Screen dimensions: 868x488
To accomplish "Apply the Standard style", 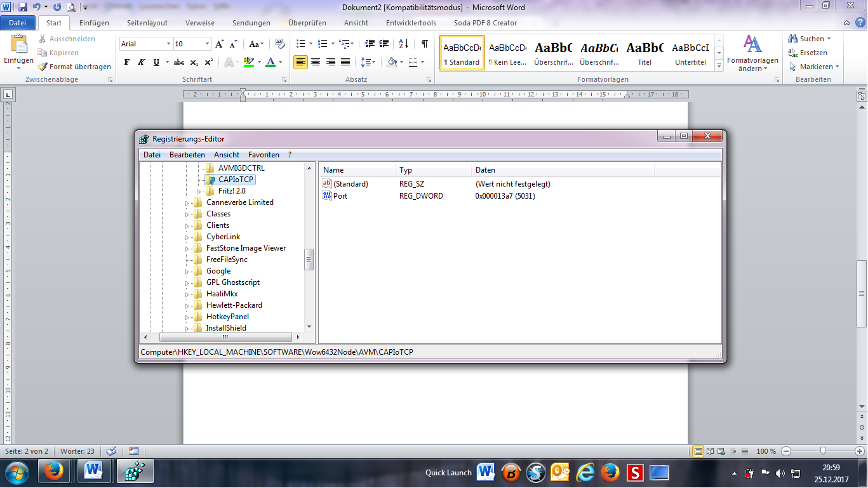I will click(462, 53).
